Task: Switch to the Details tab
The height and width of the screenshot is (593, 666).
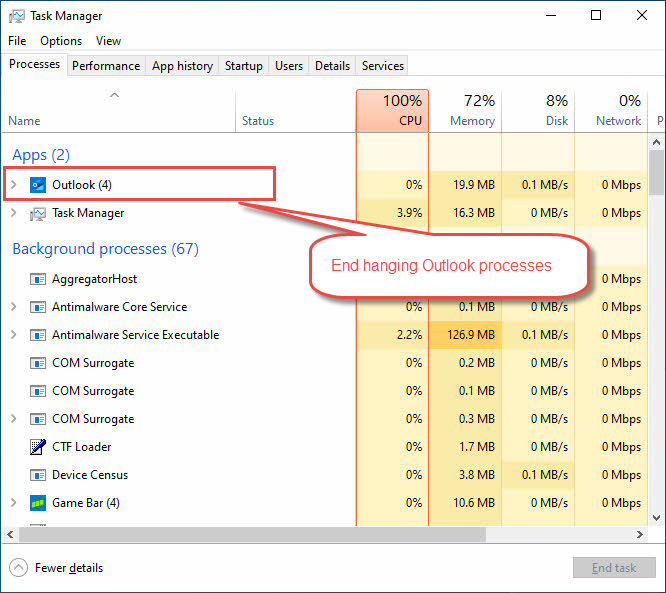Action: (x=332, y=66)
